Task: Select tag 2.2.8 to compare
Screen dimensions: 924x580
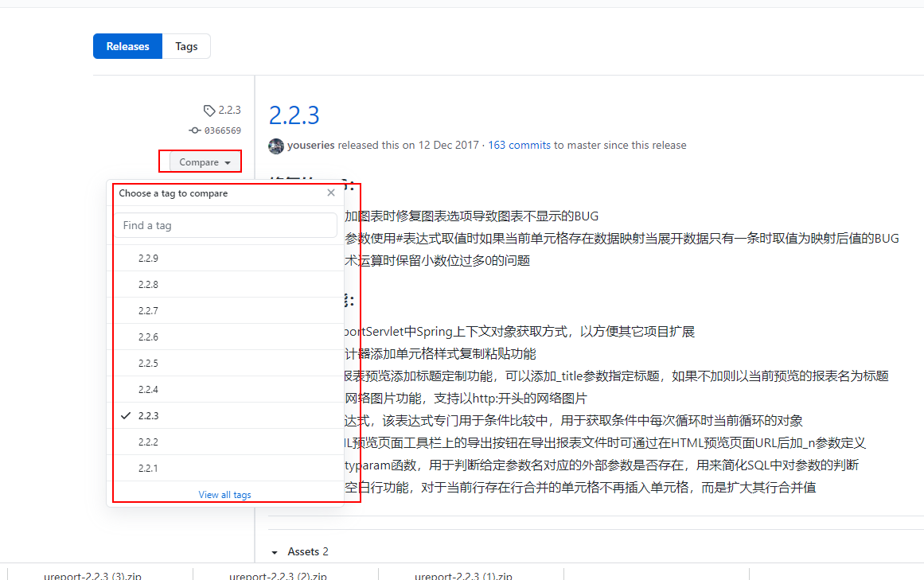Action: pyautogui.click(x=225, y=284)
